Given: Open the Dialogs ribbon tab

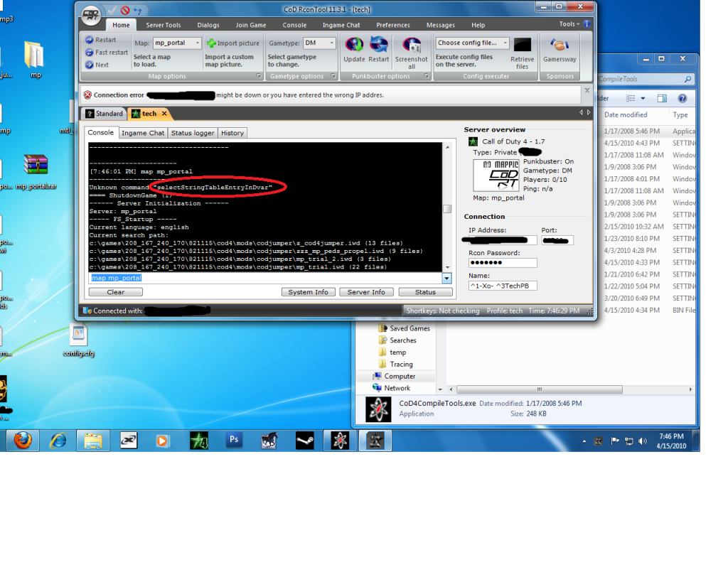Looking at the screenshot, I should [208, 25].
